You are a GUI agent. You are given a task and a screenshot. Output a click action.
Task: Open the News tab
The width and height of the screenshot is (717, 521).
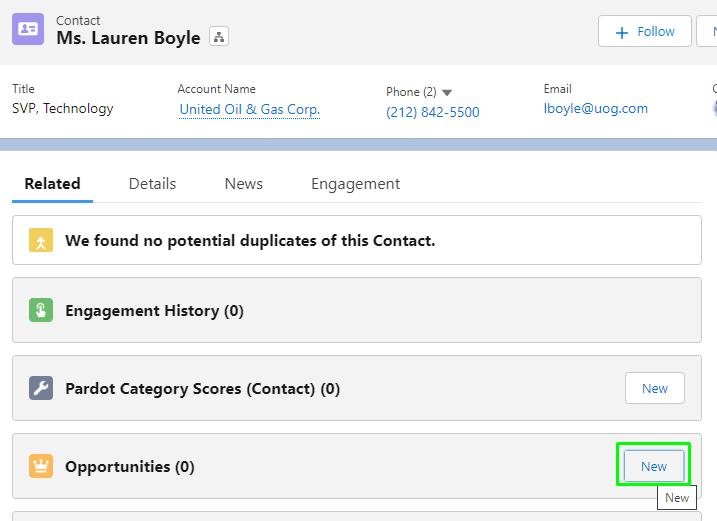pos(244,184)
